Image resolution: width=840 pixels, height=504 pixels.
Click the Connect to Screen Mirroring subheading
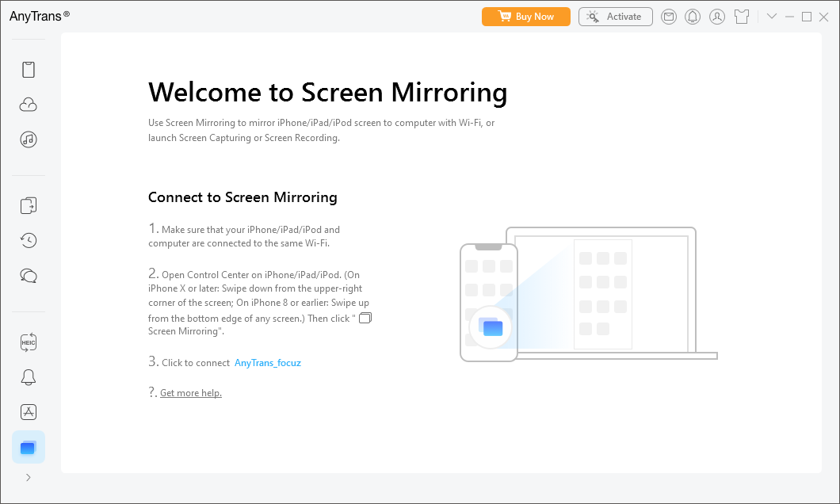pyautogui.click(x=242, y=197)
